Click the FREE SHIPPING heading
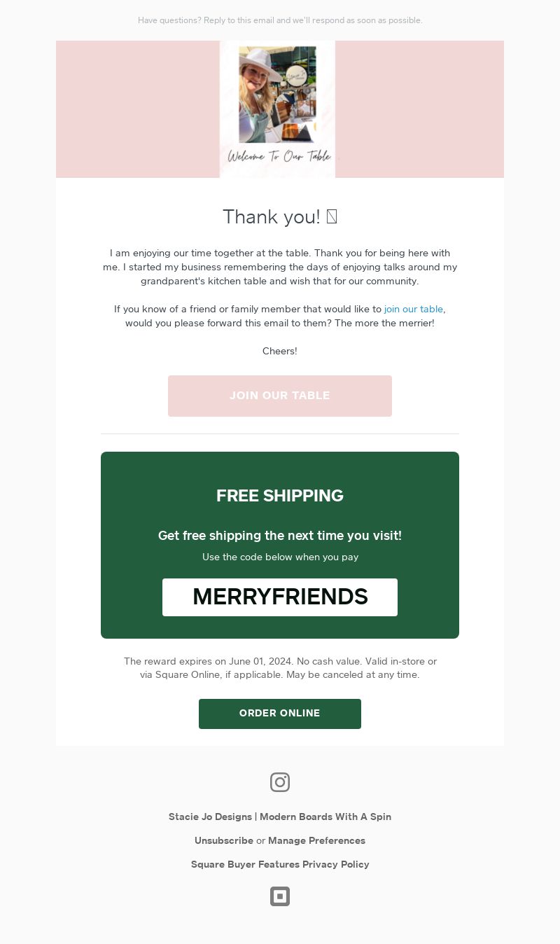Viewport: 560px width, 944px height. click(x=280, y=496)
